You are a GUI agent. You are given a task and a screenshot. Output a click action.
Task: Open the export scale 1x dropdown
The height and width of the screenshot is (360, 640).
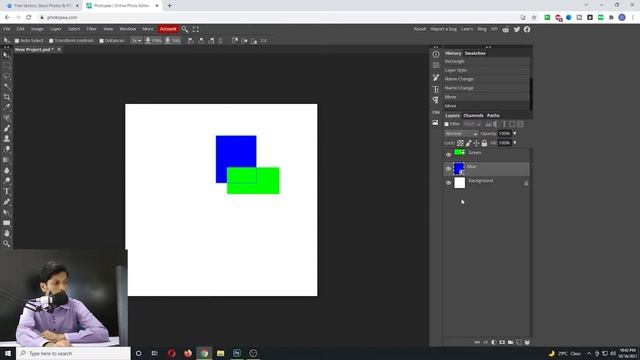pos(136,41)
